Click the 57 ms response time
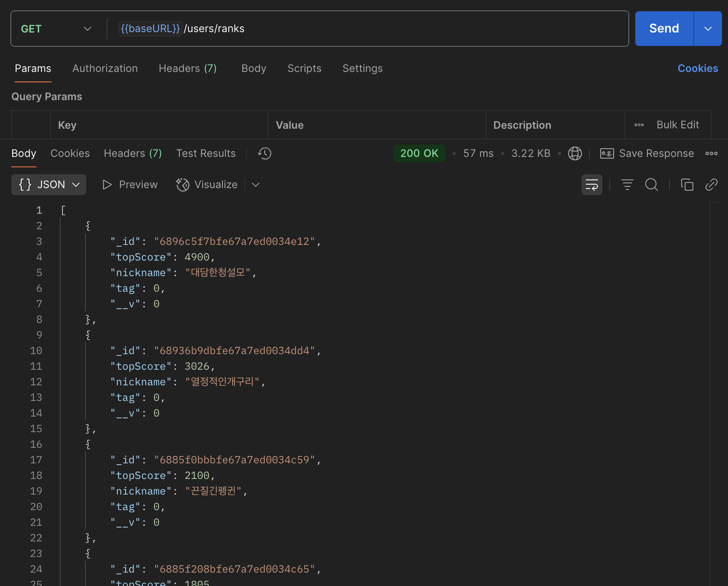 coord(478,153)
